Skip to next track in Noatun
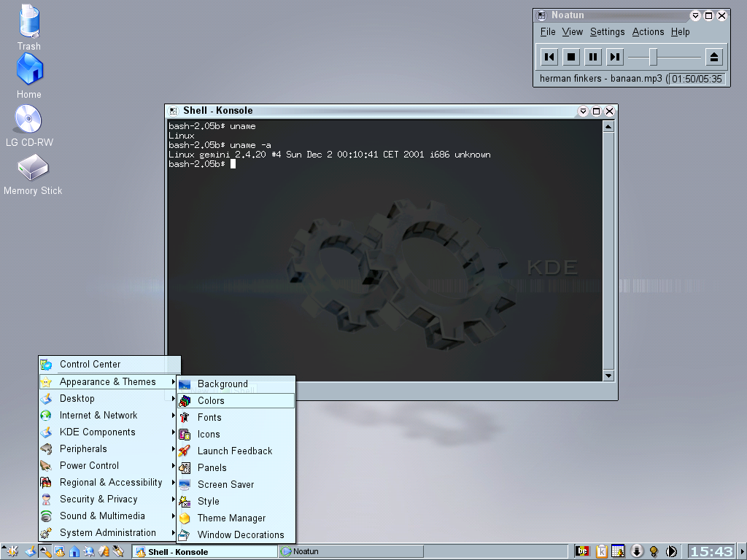Viewport: 747px width, 560px height. (x=615, y=57)
